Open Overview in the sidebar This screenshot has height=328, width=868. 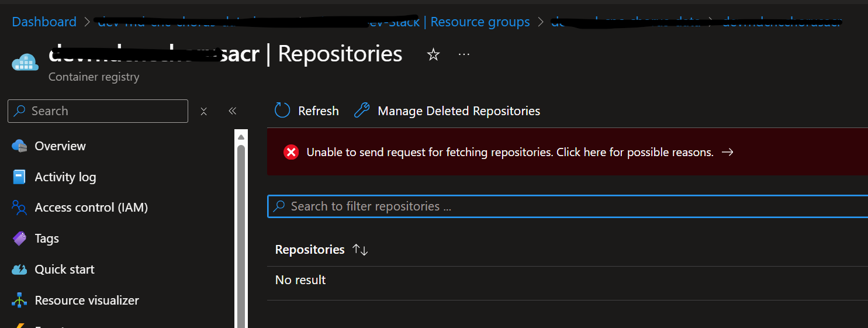60,146
